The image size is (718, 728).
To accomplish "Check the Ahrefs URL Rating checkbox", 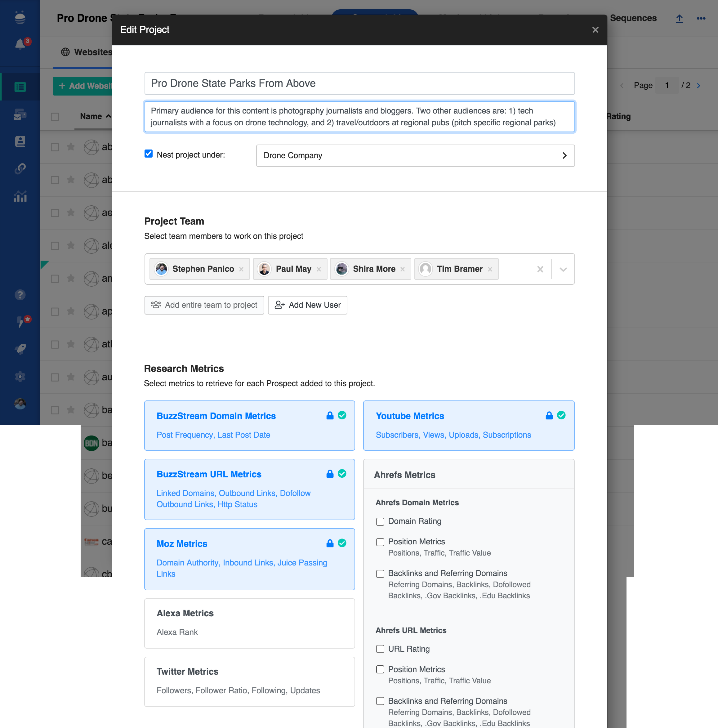I will pos(380,649).
